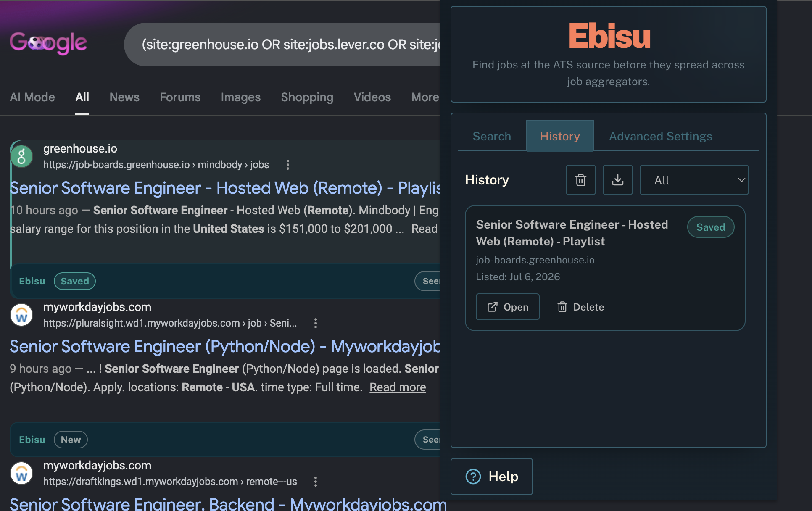Click 'Listed: Jul 6, 2026' text
Image resolution: width=812 pixels, height=511 pixels.
(x=518, y=277)
